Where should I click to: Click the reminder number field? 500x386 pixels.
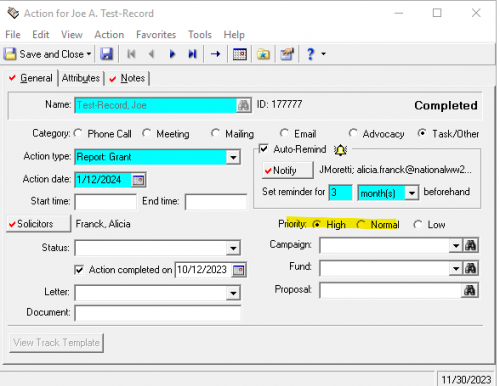[x=340, y=193]
